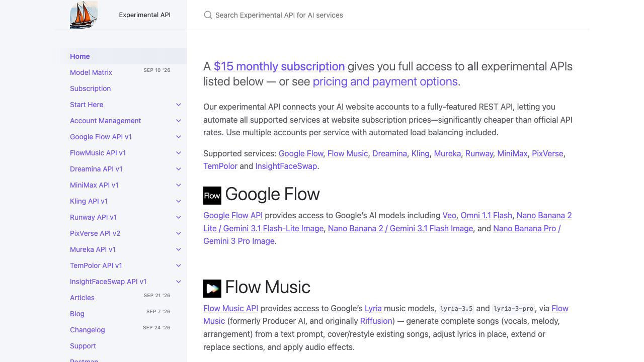The width and height of the screenshot is (644, 362).
Task: Open Nano Banana 2 / Gemini 3.1 Flash Image link
Action: pyautogui.click(x=400, y=228)
